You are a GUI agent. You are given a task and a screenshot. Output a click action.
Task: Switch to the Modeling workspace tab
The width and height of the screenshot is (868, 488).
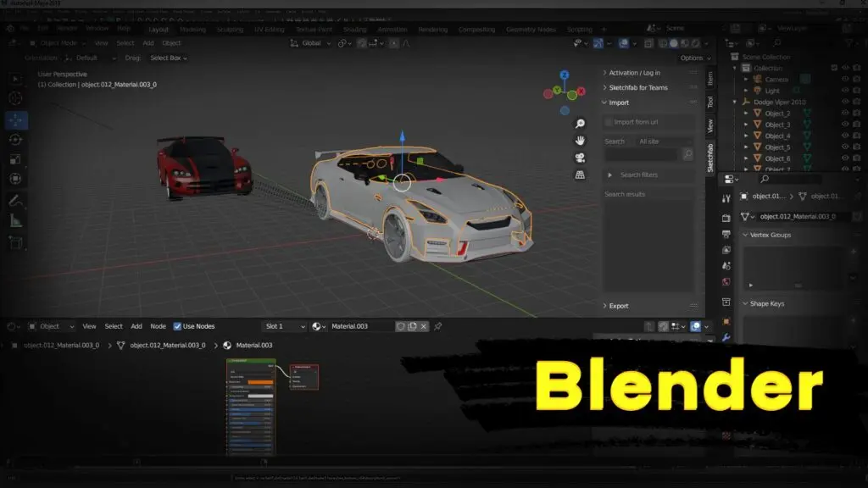click(192, 30)
